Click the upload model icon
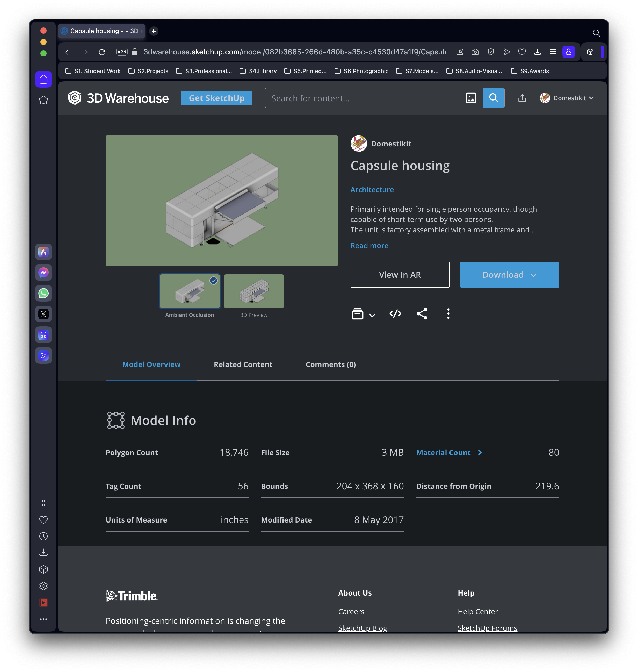The width and height of the screenshot is (638, 672). (522, 98)
